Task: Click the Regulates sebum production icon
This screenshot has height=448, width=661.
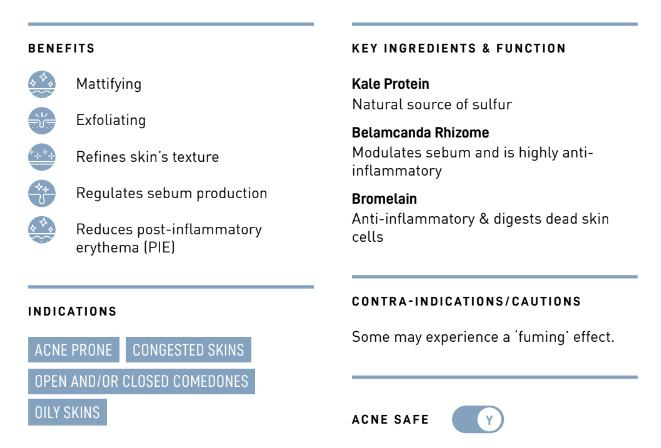Action: [x=42, y=193]
